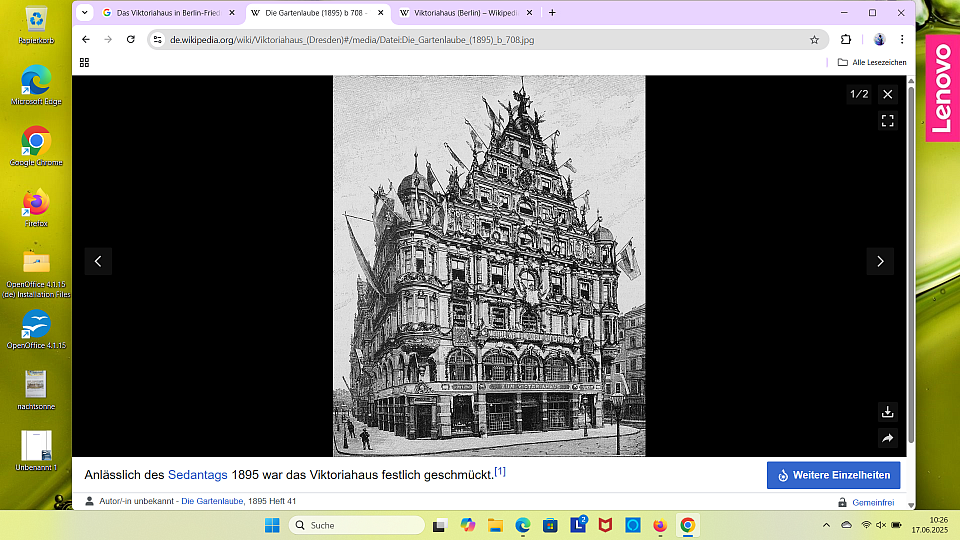
Task: Select the Microsoft Edge desktop shortcut
Action: 36,85
